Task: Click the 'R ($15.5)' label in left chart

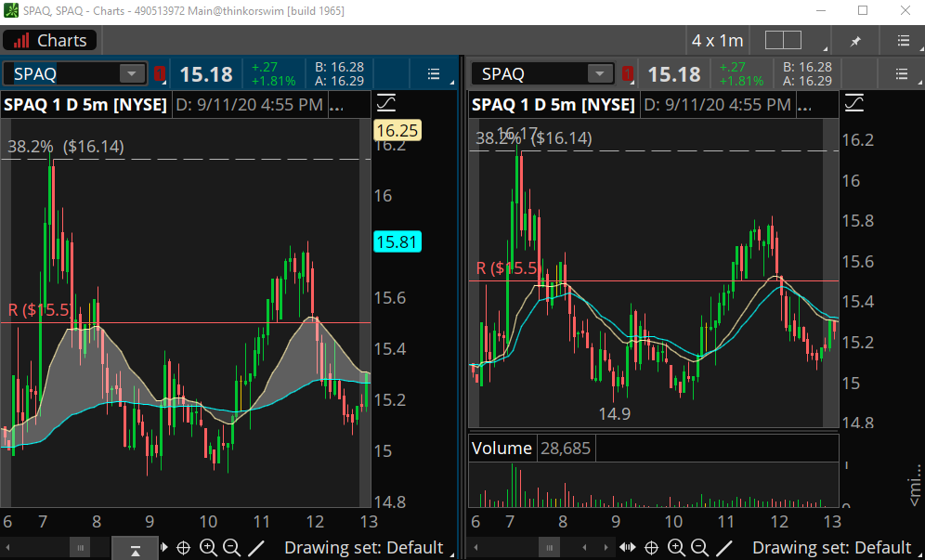Action: pyautogui.click(x=40, y=310)
